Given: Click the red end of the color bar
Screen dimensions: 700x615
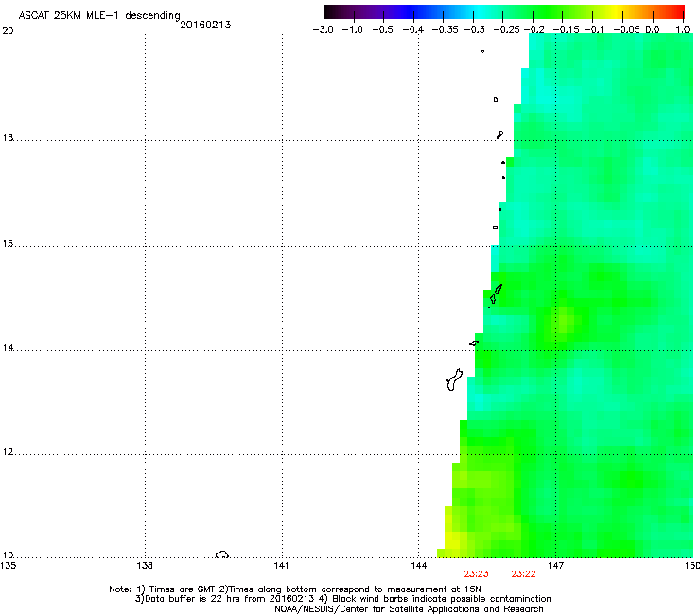Looking at the screenshot, I should pyautogui.click(x=676, y=11).
